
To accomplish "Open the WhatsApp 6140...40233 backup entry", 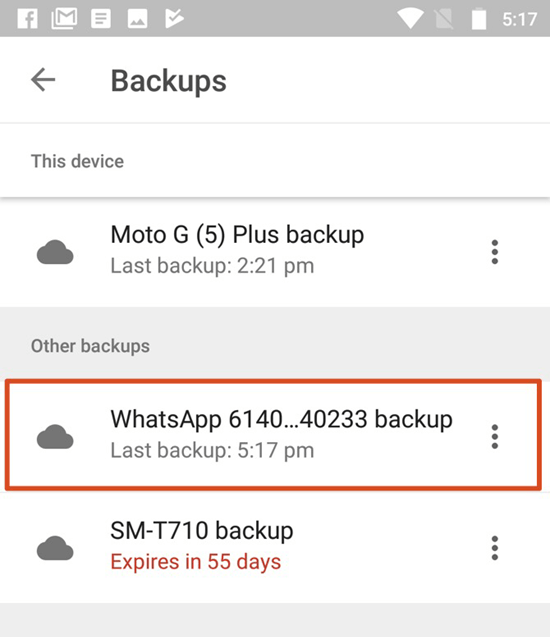I will tap(273, 435).
